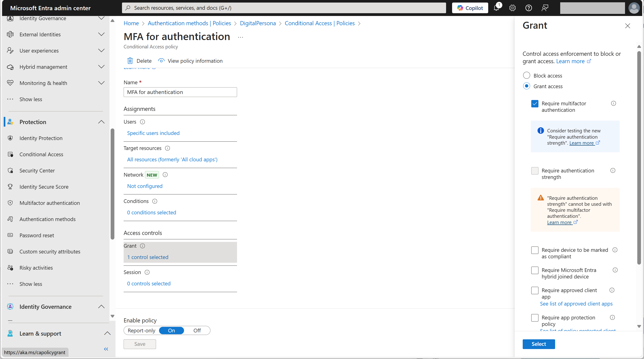This screenshot has height=359, width=644.
Task: Open Custom security attributes in sidebar
Action: coord(50,252)
